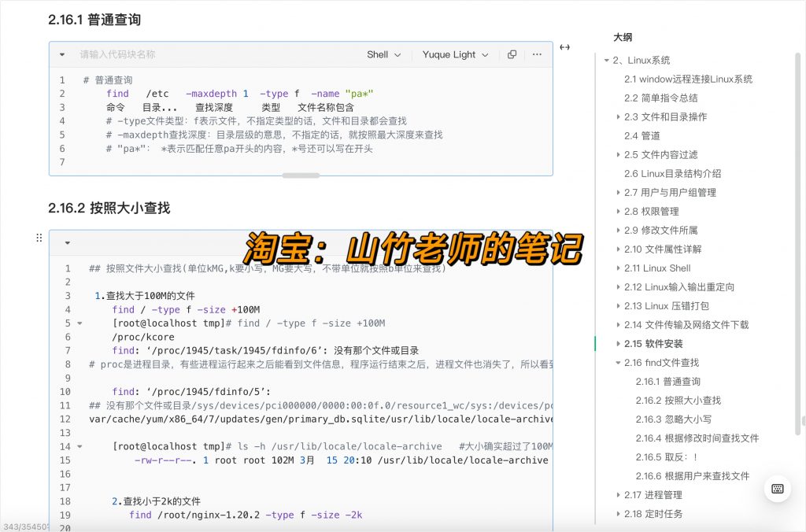Open '2.16.2 按照大小查找' from the outline
The width and height of the screenshot is (806, 532).
pos(678,400)
